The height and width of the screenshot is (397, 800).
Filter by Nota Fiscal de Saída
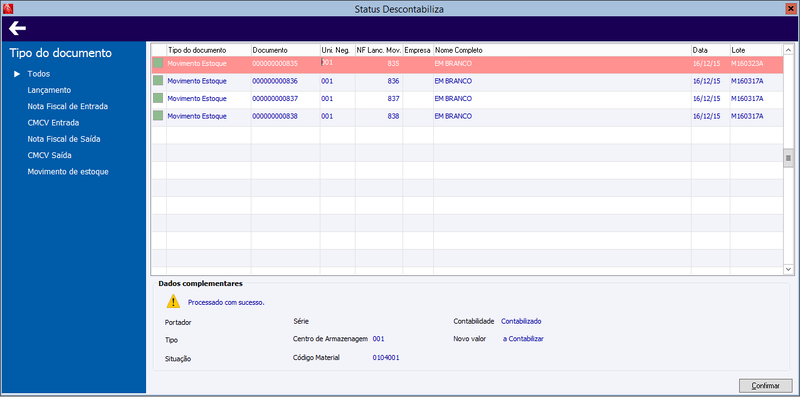coord(64,139)
